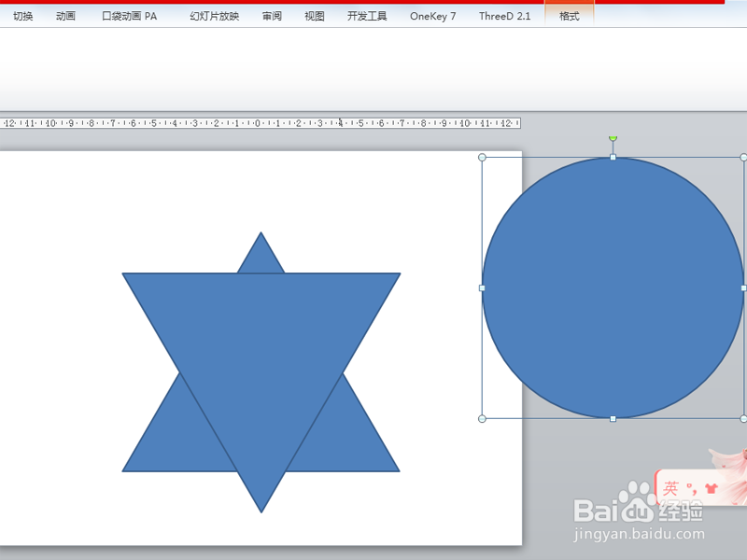This screenshot has height=560, width=747.
Task: Click the green rotation handle of the circle
Action: [613, 138]
